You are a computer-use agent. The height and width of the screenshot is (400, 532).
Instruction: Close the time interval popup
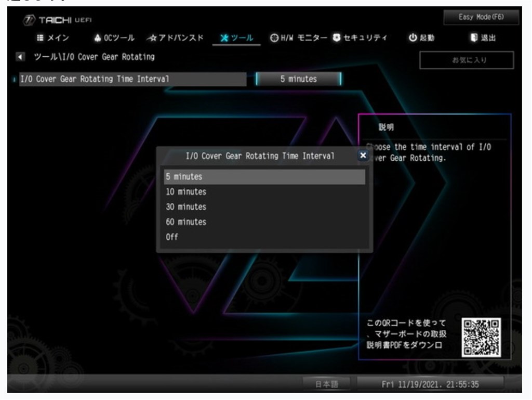(x=363, y=155)
